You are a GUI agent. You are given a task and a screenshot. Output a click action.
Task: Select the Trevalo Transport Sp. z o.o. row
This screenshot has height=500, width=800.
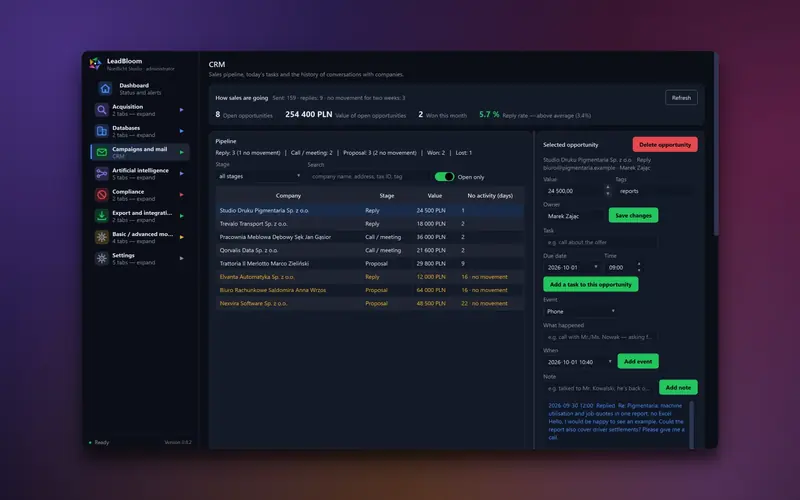point(370,223)
